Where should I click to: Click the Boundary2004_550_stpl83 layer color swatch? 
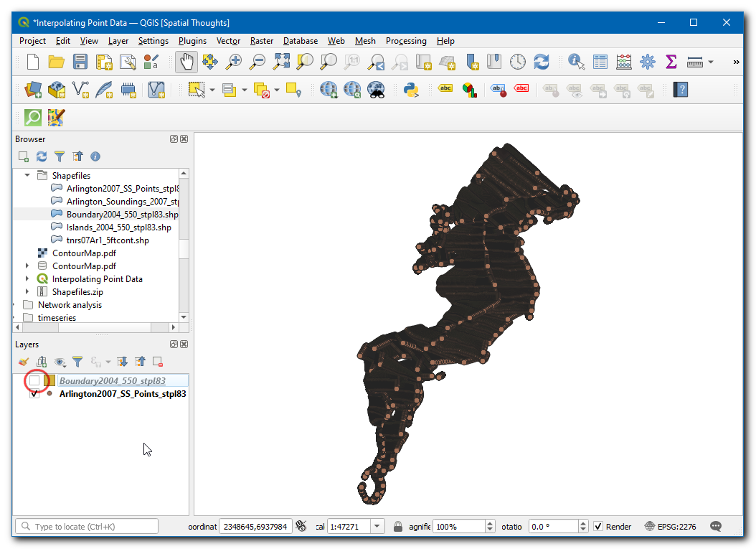[x=49, y=380]
